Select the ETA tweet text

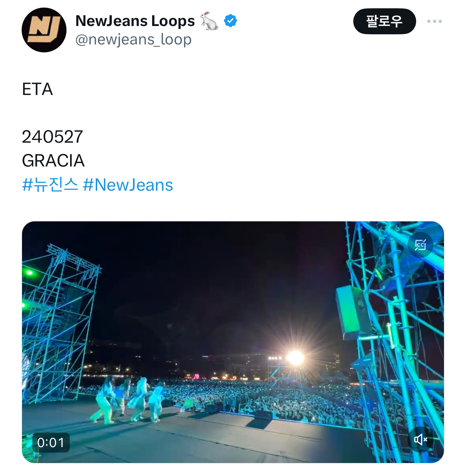(38, 89)
